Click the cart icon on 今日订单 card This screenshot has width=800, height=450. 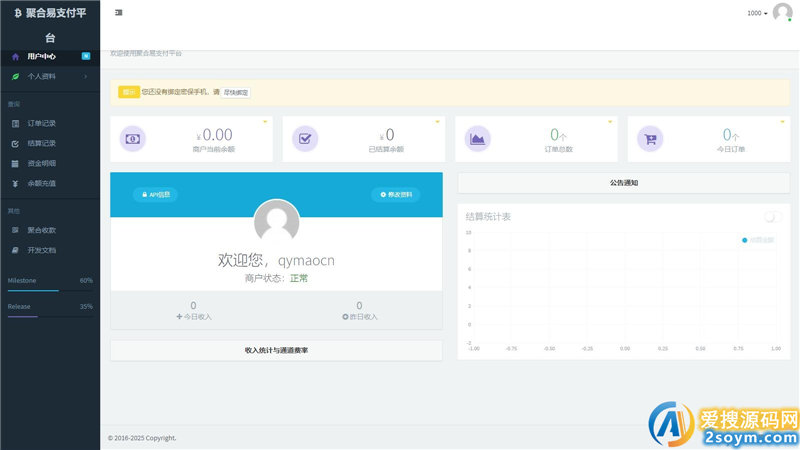[650, 139]
